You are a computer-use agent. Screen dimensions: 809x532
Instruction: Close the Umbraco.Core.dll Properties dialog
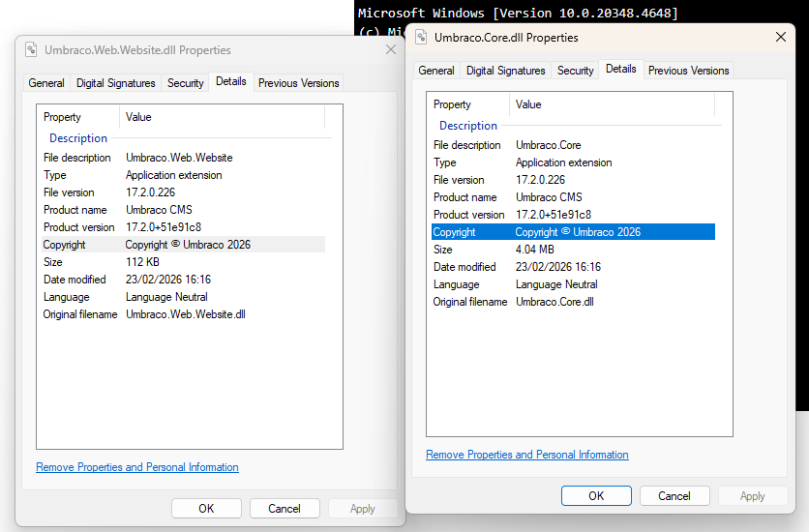tap(780, 37)
